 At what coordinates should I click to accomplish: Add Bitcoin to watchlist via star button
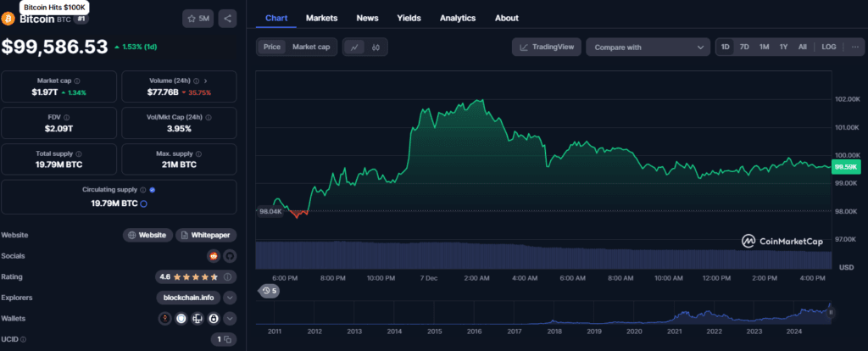coord(198,19)
